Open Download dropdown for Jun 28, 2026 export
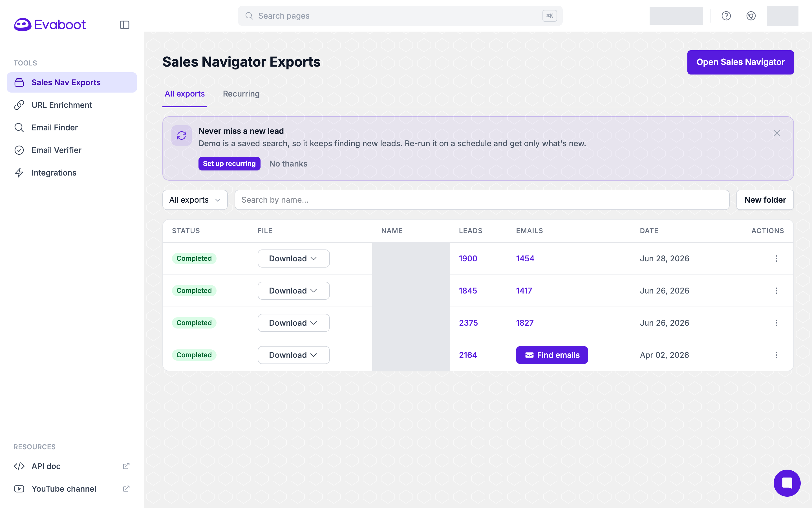Image resolution: width=812 pixels, height=508 pixels. [294, 258]
